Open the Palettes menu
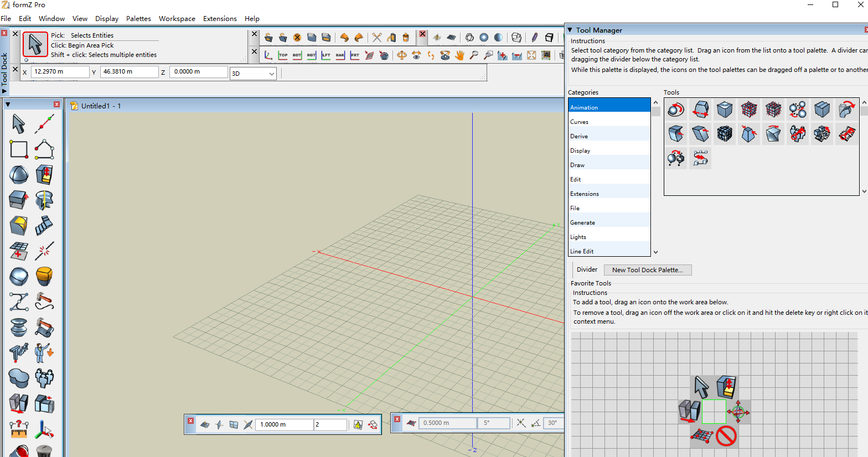868x457 pixels. (138, 18)
